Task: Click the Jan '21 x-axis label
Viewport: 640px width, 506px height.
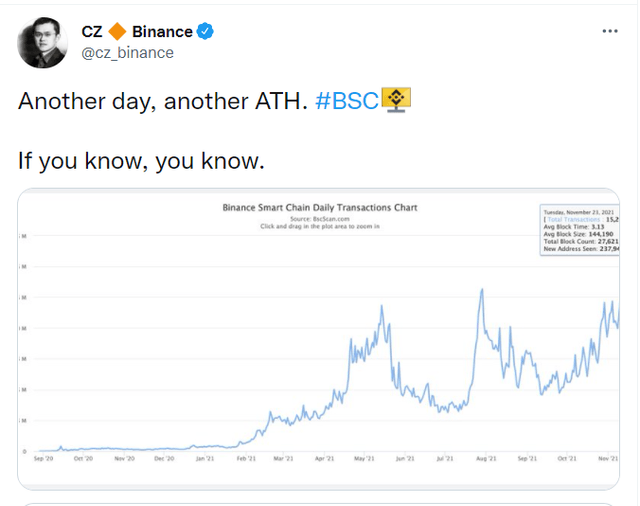Action: click(205, 459)
